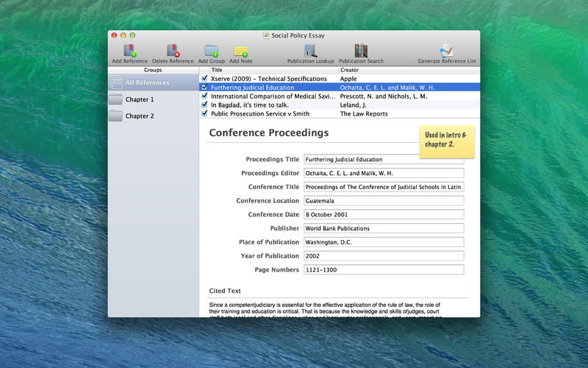Viewport: 588px width, 368px height.
Task: Click the Add Note icon
Action: 240,51
